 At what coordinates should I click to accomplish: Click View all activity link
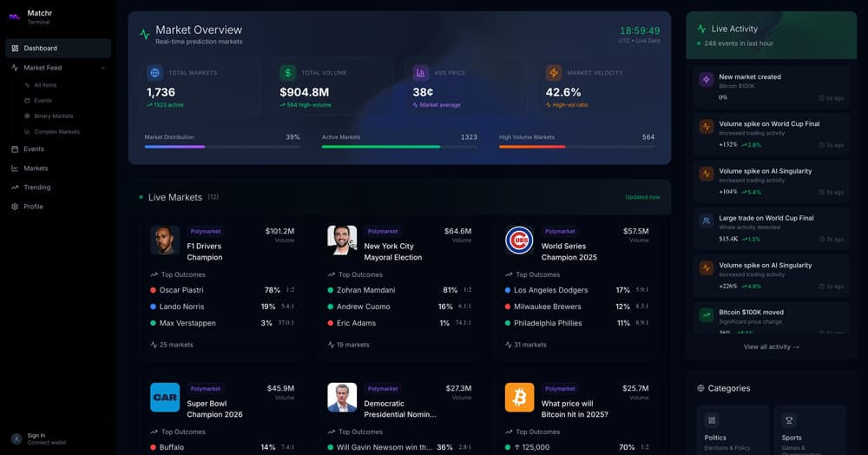pyautogui.click(x=771, y=347)
